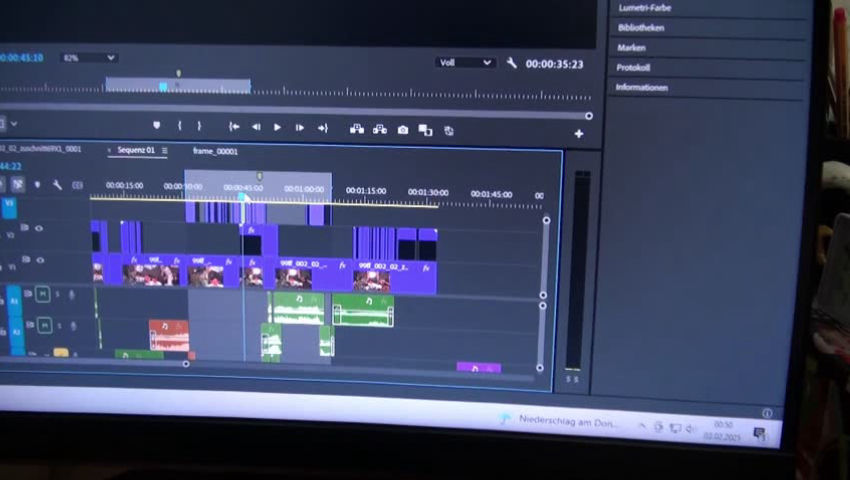This screenshot has width=850, height=480.
Task: Click the 00:01:30:00 ruler mark
Action: [x=428, y=192]
